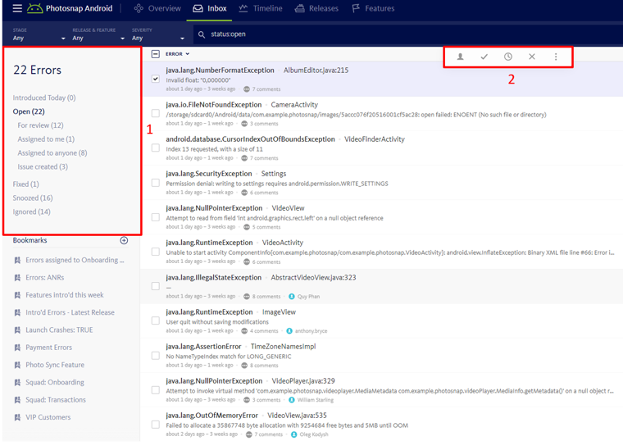Image resolution: width=624 pixels, height=442 pixels.
Task: Open the hamburger navigation menu
Action: tap(17, 8)
